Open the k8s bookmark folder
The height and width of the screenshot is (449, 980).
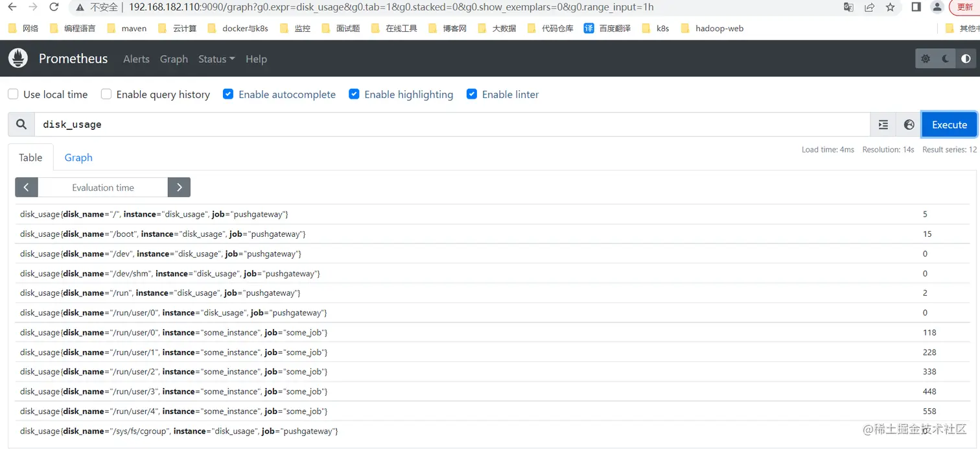[655, 29]
